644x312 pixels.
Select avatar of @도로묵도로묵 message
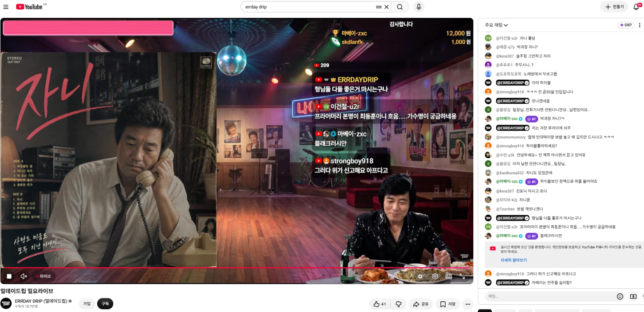point(488,74)
